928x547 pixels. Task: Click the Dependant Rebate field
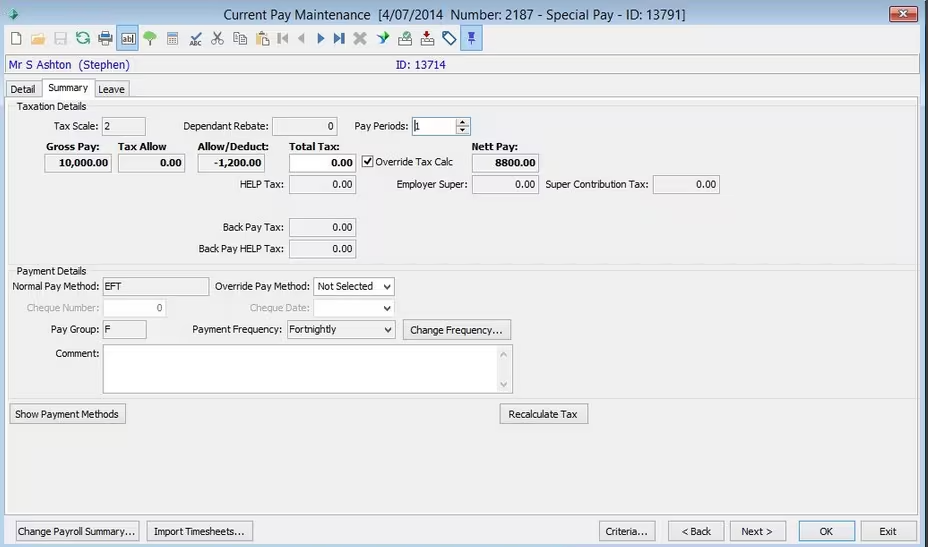point(305,126)
